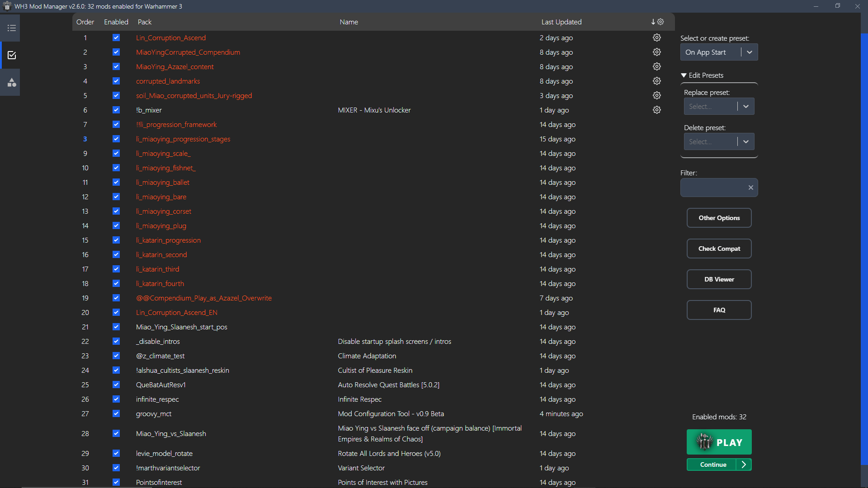This screenshot has height=488, width=868.
Task: Open settings gear for MiaoYing_Azazel_content
Action: click(x=657, y=66)
